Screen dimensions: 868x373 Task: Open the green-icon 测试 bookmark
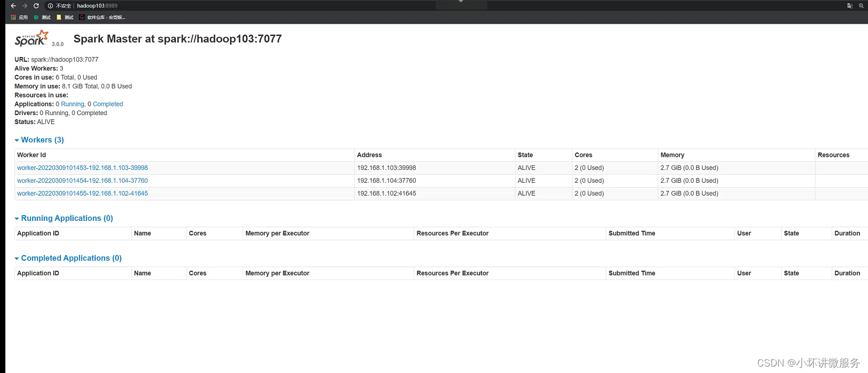[x=42, y=17]
